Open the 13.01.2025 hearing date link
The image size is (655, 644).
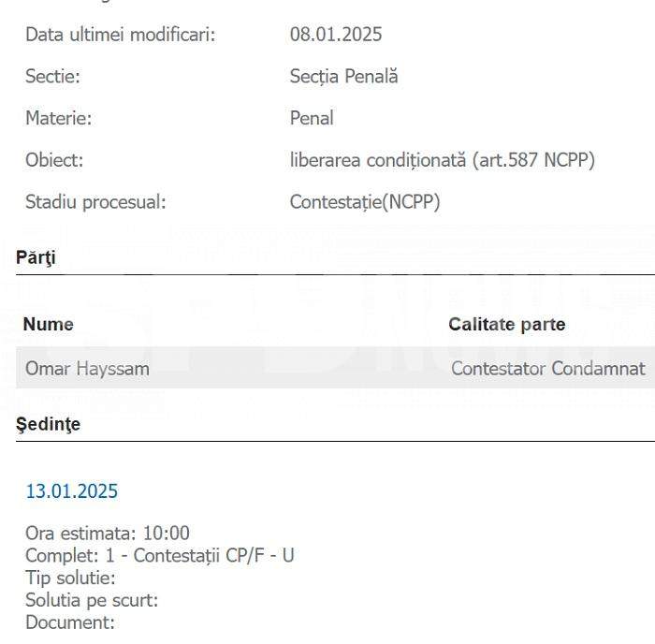[x=72, y=491]
